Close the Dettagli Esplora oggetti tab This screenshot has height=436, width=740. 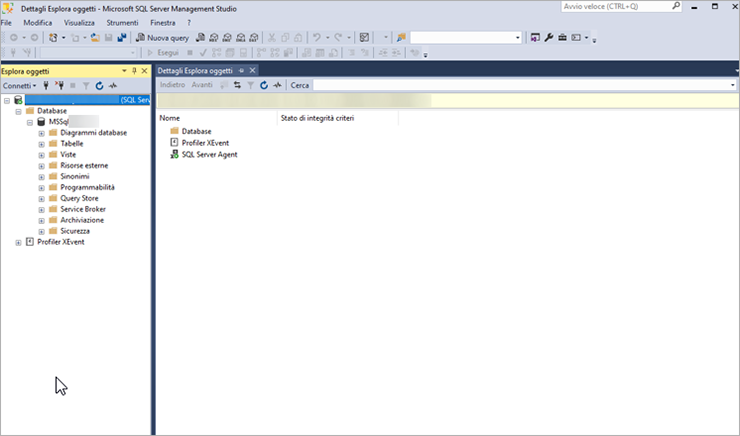pyautogui.click(x=252, y=70)
